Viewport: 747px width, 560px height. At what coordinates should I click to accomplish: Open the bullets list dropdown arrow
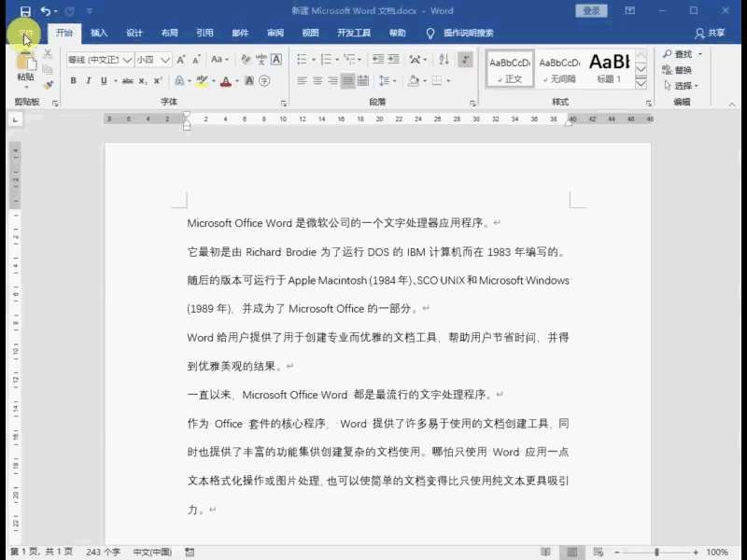tap(314, 60)
